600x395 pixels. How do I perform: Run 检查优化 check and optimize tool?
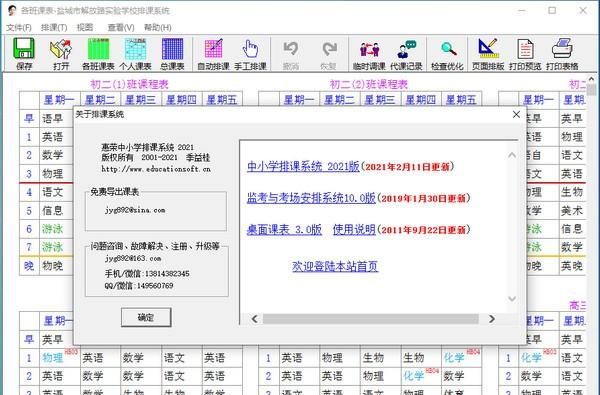(x=447, y=54)
